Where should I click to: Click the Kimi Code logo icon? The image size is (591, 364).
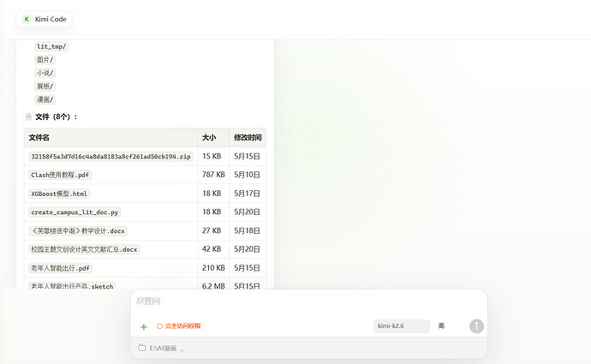[27, 19]
